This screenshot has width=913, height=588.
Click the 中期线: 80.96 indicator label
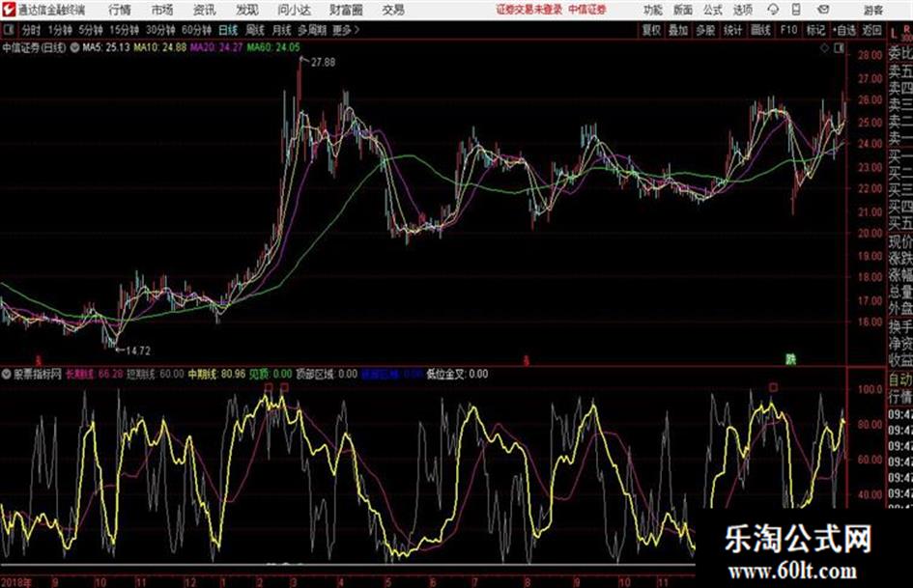(x=216, y=375)
